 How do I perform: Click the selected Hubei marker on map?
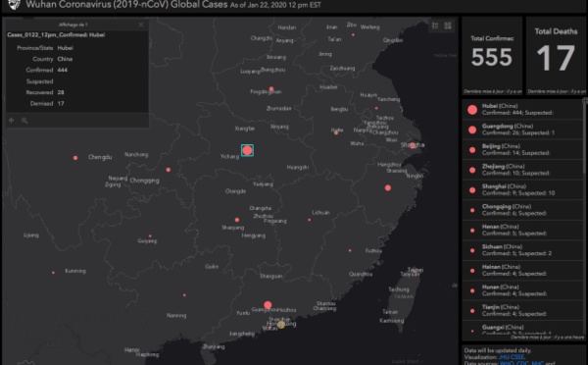(247, 150)
